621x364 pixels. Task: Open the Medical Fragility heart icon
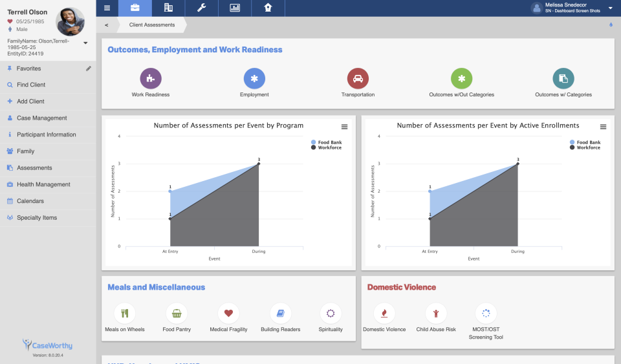(x=228, y=314)
